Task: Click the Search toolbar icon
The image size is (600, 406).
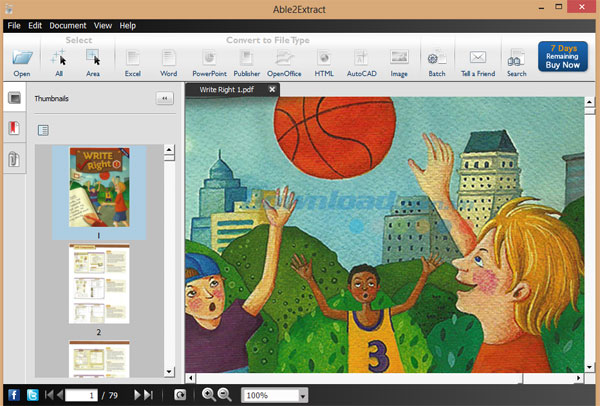Action: pos(516,61)
